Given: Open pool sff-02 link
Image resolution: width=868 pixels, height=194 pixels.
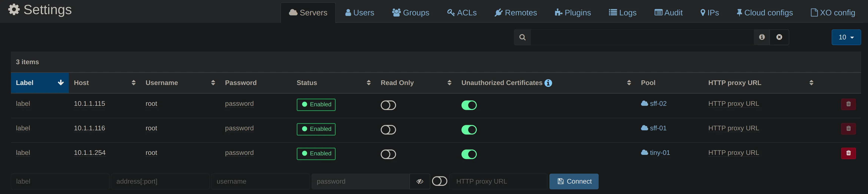Looking at the screenshot, I should (658, 103).
